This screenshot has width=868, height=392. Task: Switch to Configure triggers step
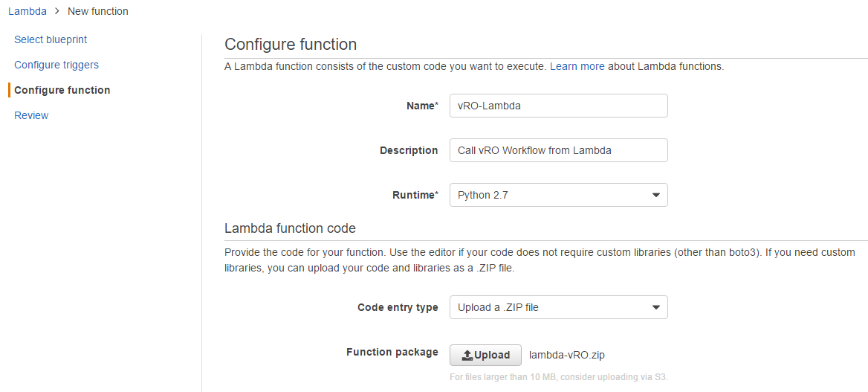pos(56,65)
